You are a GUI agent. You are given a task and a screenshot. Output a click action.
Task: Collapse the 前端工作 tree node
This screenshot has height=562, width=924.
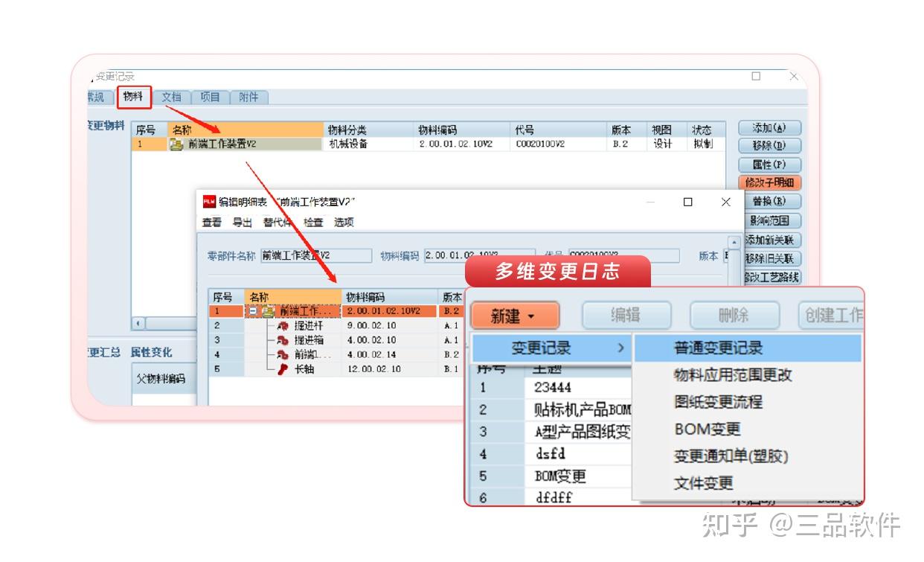coord(254,310)
